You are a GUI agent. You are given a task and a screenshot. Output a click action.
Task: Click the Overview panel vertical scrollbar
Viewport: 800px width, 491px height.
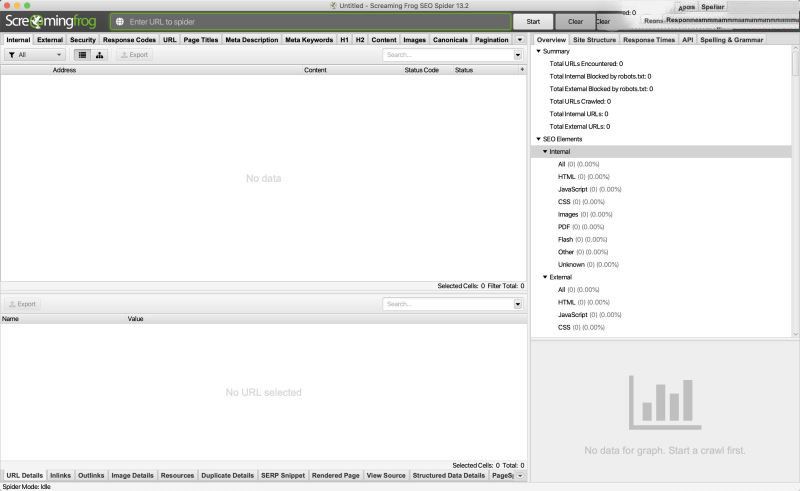click(795, 191)
